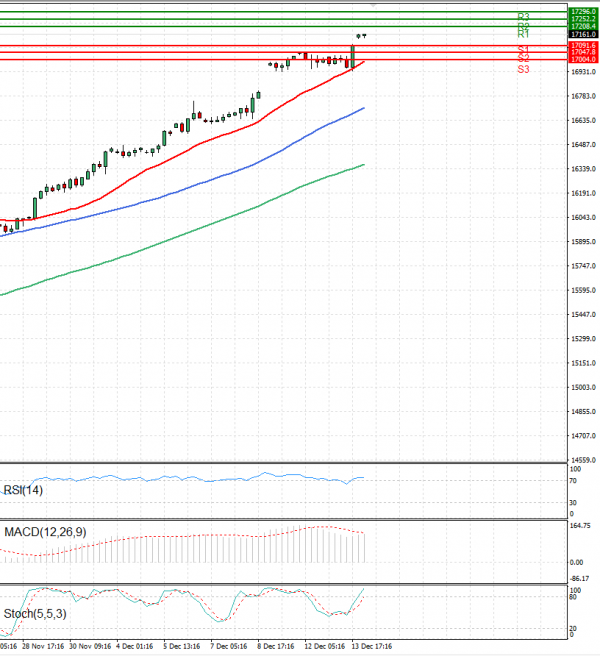Click the 20 level on Stoch scale
This screenshot has width=600, height=656.
point(573,628)
